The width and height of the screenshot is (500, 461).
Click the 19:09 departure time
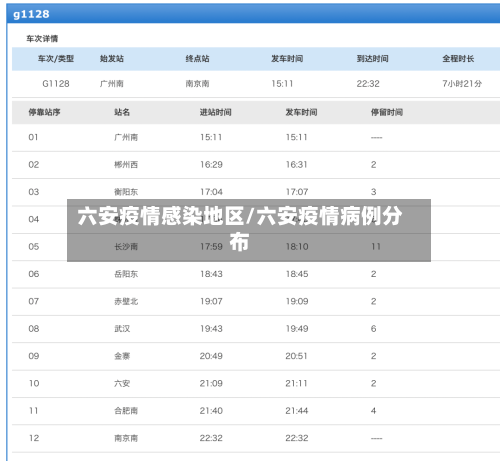pos(297,301)
